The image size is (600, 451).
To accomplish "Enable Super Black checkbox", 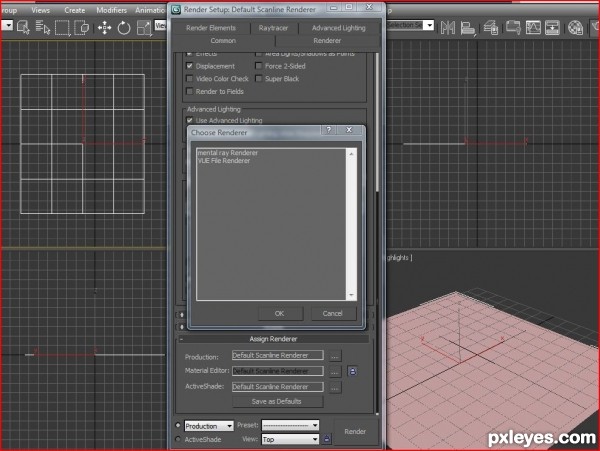I will (259, 78).
